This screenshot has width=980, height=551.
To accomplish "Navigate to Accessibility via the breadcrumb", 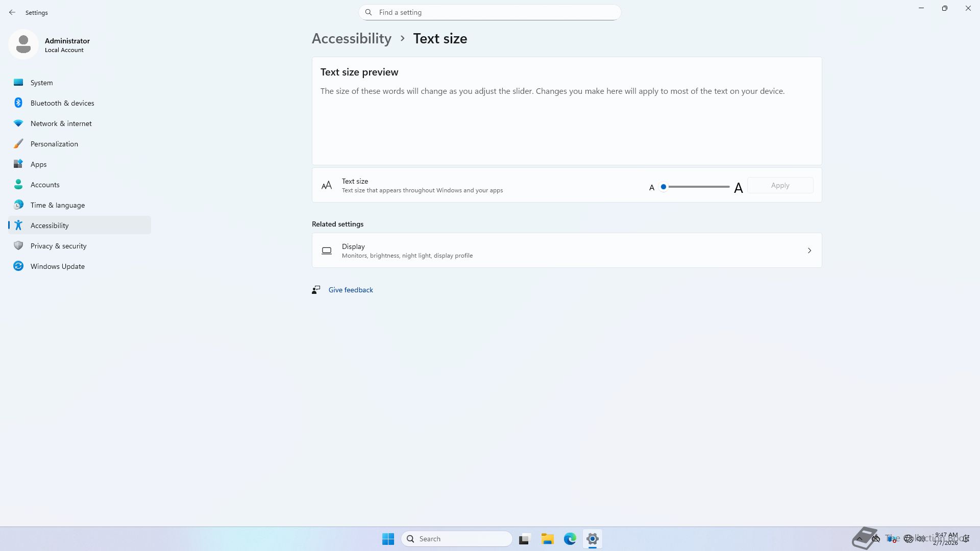I will pos(351,39).
